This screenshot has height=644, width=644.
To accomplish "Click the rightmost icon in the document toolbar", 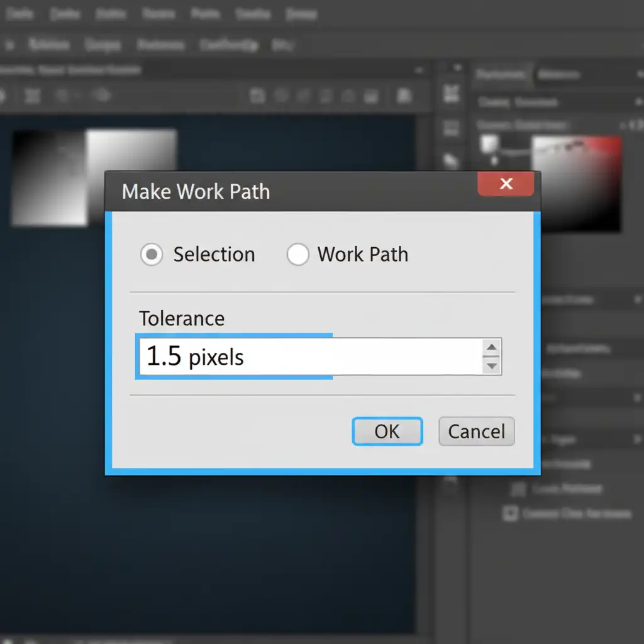I will point(404,96).
